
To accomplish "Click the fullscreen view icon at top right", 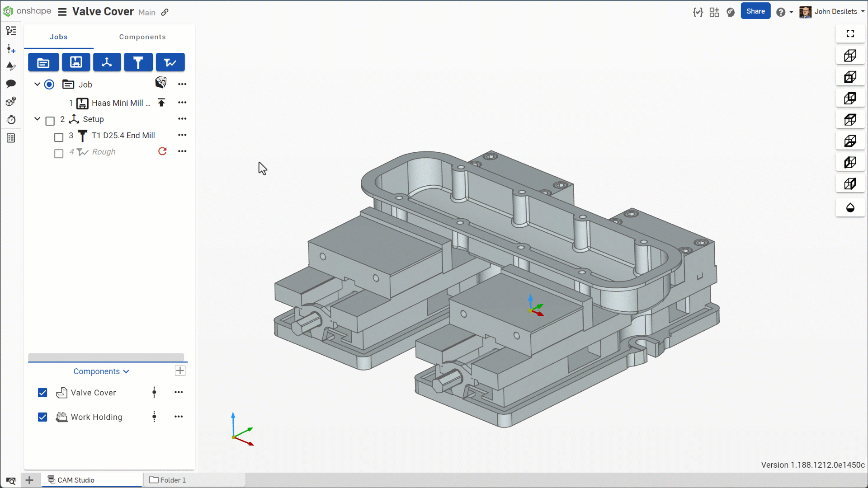I will 850,33.
